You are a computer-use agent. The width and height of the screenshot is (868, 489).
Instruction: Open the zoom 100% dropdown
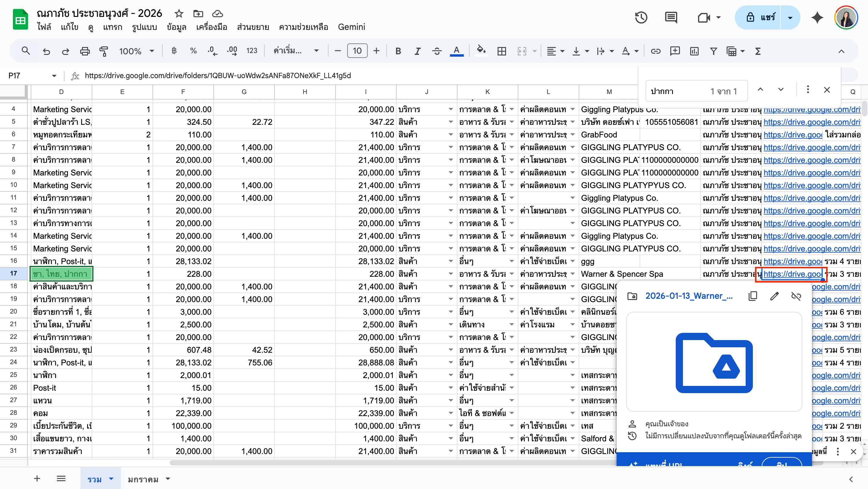pos(137,51)
